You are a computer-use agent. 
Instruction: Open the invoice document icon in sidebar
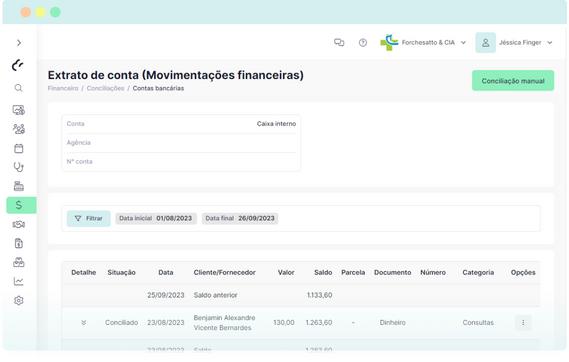coord(19,243)
